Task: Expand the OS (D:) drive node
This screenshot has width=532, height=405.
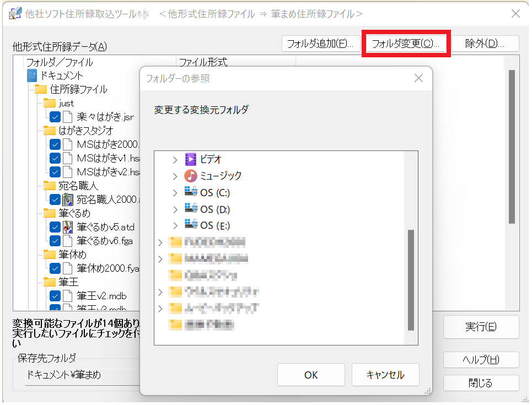Action: coord(175,209)
